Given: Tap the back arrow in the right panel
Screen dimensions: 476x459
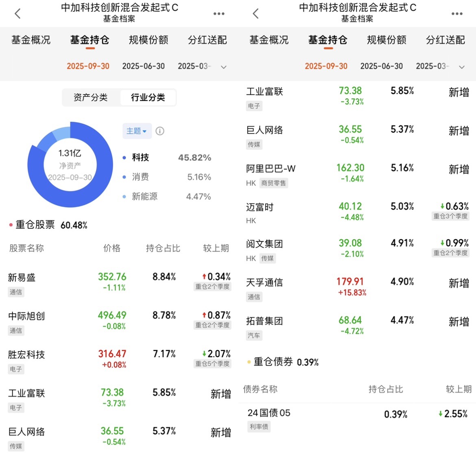Looking at the screenshot, I should click(x=255, y=13).
